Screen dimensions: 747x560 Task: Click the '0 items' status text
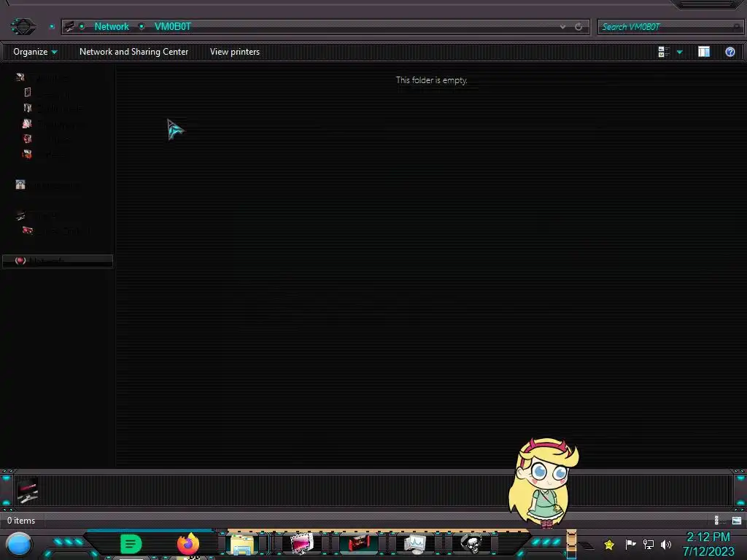tap(21, 521)
